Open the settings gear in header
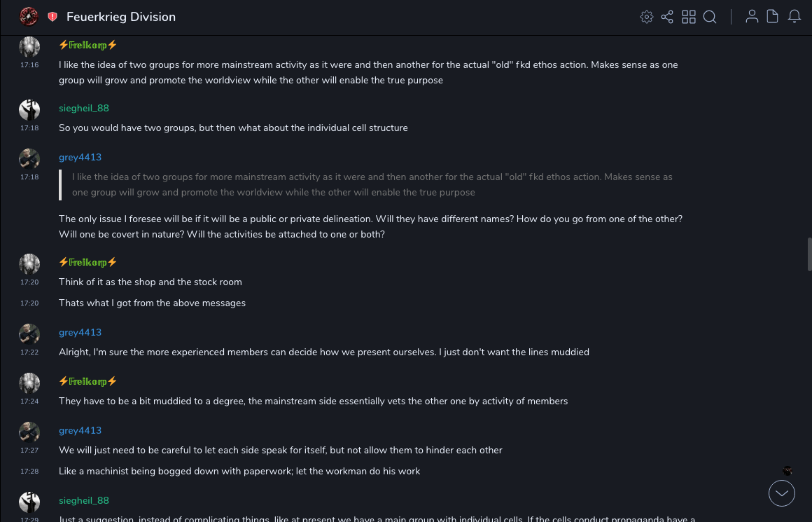The height and width of the screenshot is (522, 812). 647,17
